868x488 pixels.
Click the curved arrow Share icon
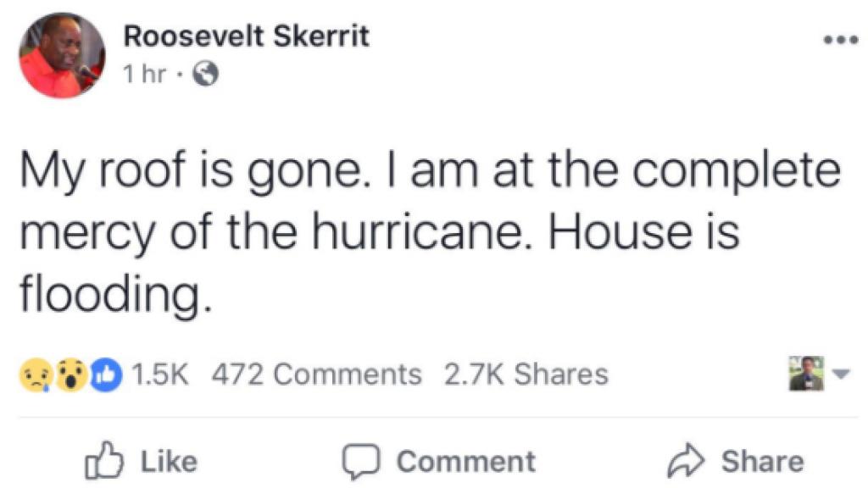point(687,460)
